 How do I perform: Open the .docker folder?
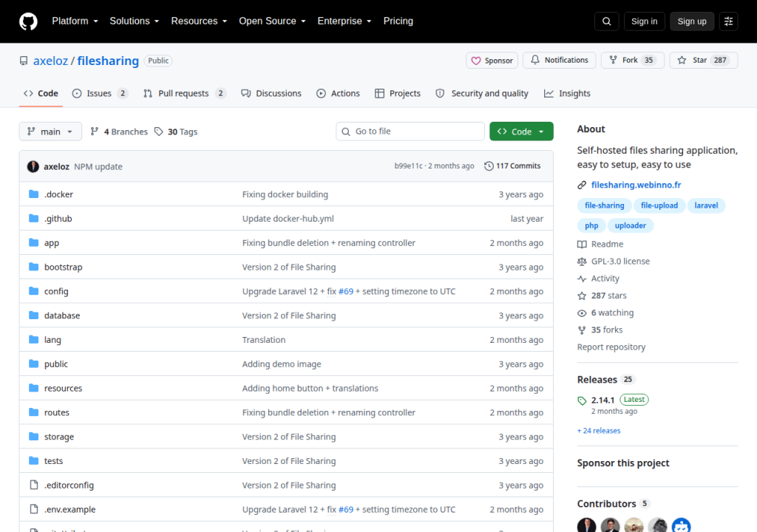pos(58,194)
